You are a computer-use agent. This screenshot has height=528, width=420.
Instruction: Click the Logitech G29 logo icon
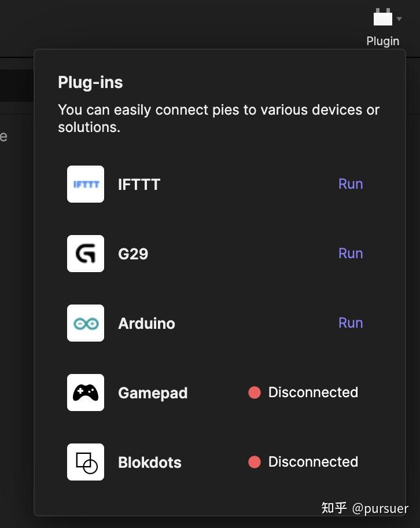[x=86, y=254]
